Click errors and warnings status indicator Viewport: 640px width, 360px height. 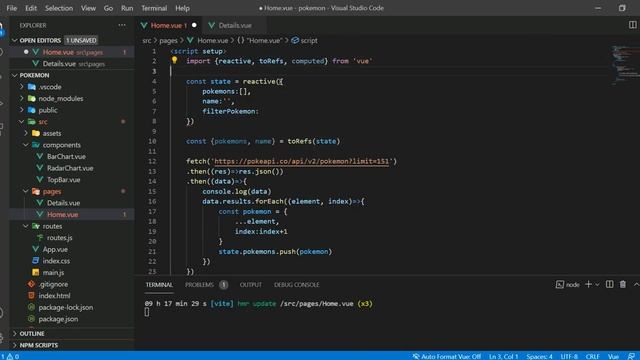[x=10, y=356]
